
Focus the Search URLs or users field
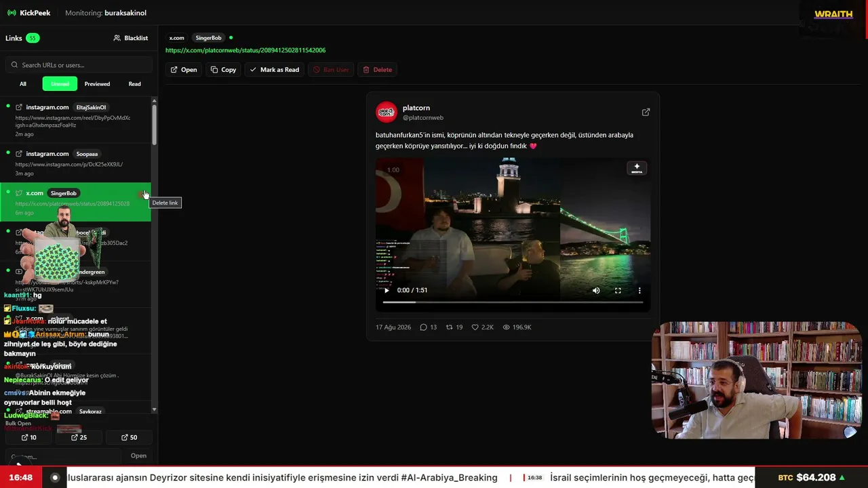(79, 65)
